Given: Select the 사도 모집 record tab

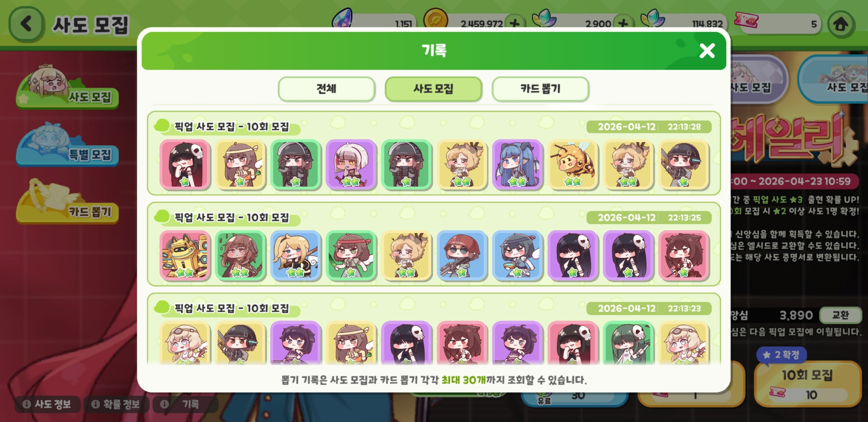Looking at the screenshot, I should 433,89.
